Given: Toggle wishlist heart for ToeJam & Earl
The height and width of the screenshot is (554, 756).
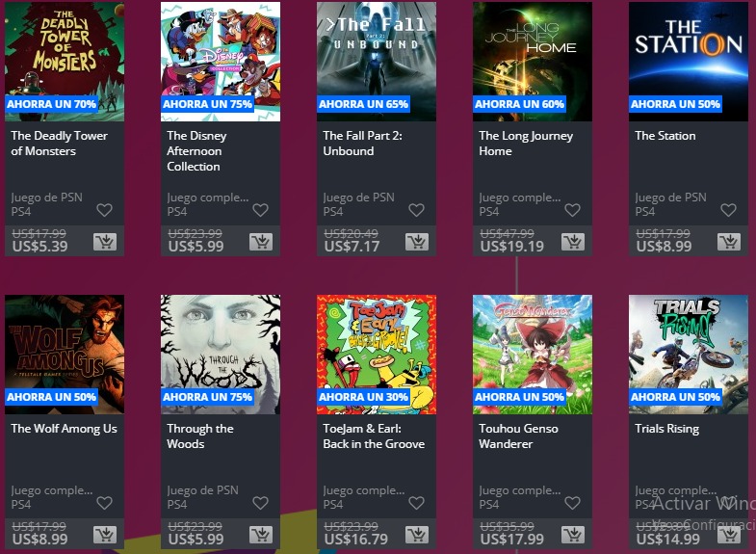Looking at the screenshot, I should pos(417,503).
